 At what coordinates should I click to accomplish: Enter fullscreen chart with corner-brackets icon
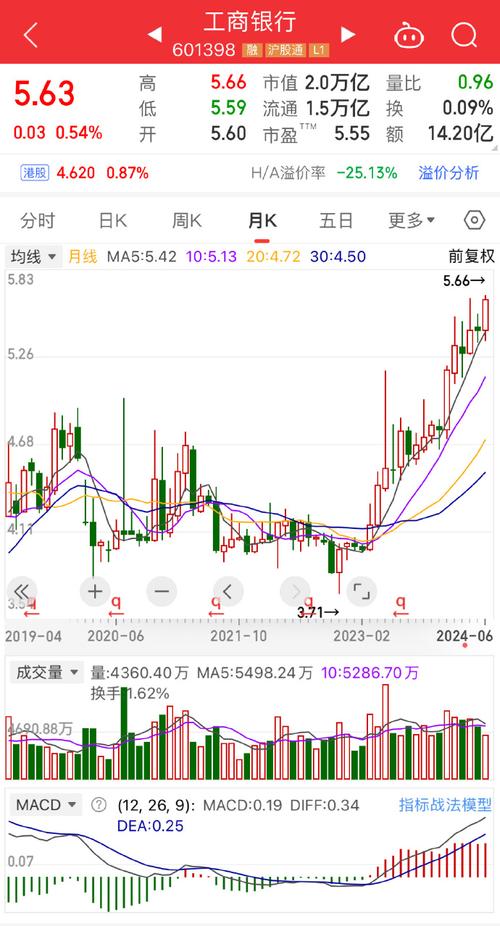point(361,591)
